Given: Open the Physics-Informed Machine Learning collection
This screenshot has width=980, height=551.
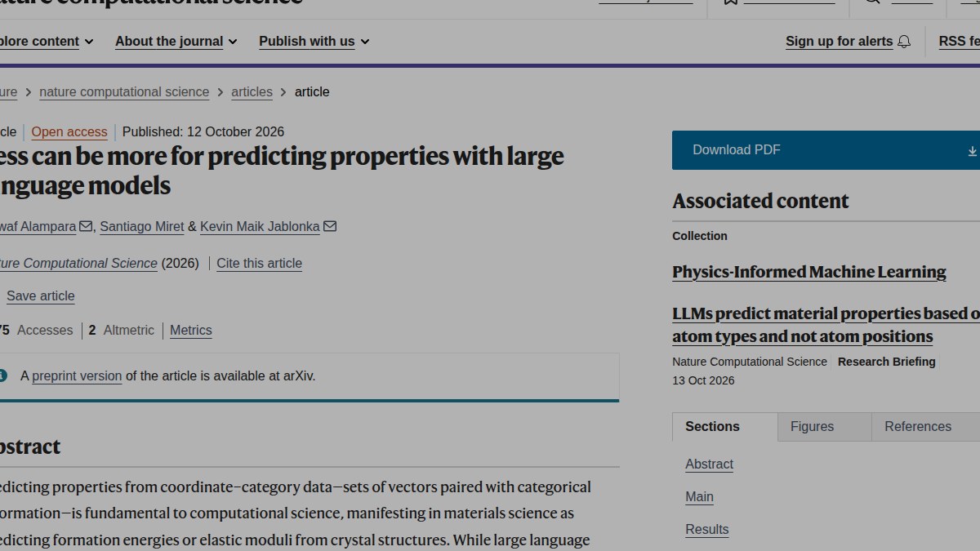Looking at the screenshot, I should [809, 272].
